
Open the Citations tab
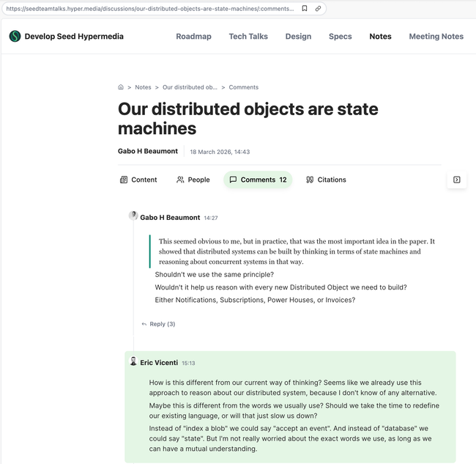pyautogui.click(x=326, y=180)
